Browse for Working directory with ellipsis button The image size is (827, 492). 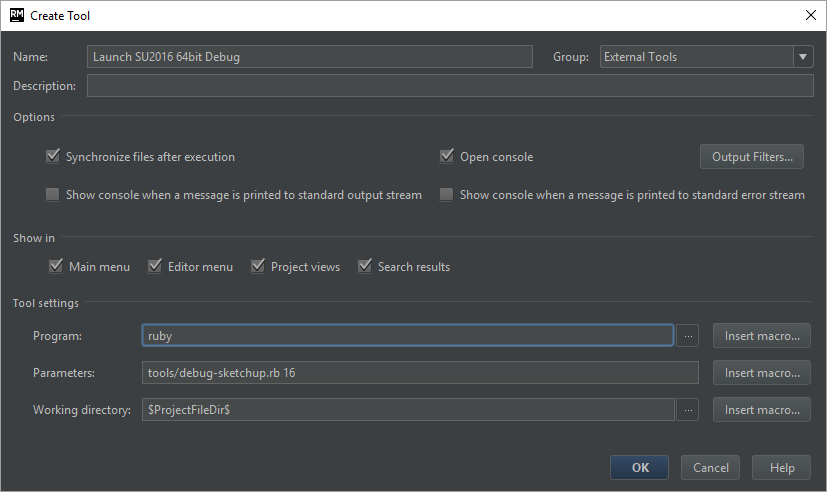[x=686, y=410]
